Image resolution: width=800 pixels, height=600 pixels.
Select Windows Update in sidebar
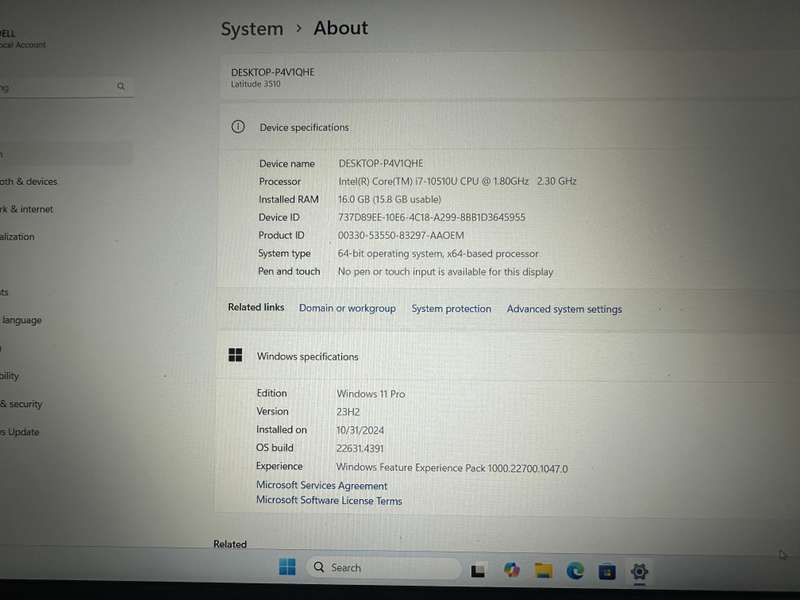[x=20, y=432]
